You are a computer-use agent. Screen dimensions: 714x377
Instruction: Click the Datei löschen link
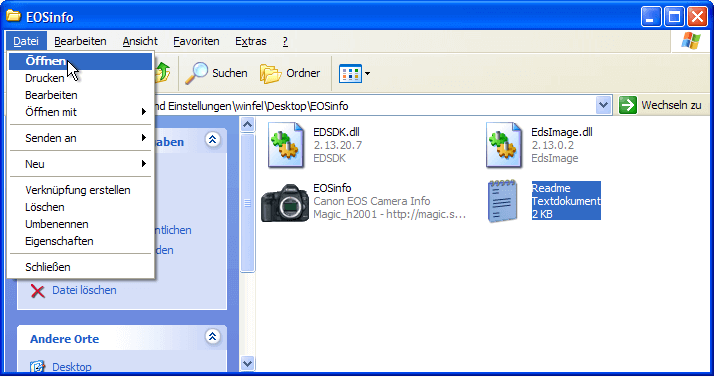84,290
